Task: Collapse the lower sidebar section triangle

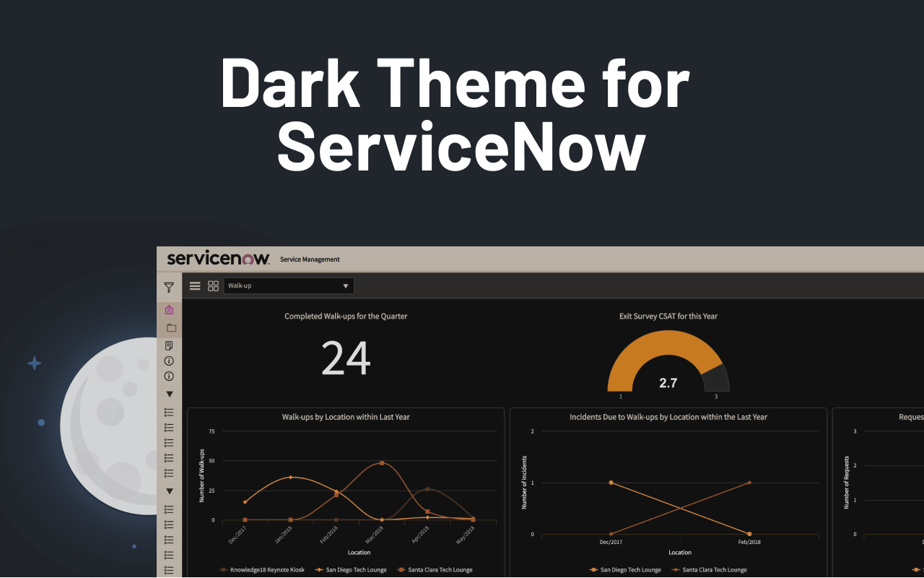Action: (170, 491)
